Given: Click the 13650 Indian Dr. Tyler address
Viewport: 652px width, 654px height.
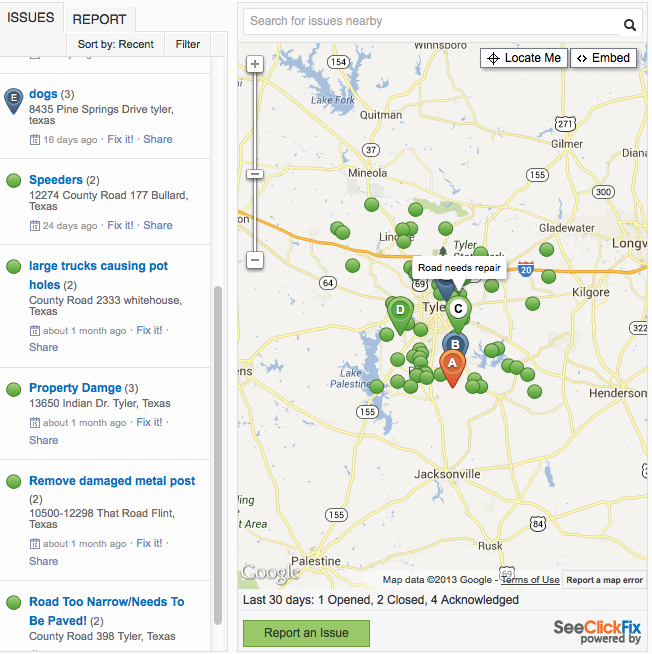Looking at the screenshot, I should point(100,403).
